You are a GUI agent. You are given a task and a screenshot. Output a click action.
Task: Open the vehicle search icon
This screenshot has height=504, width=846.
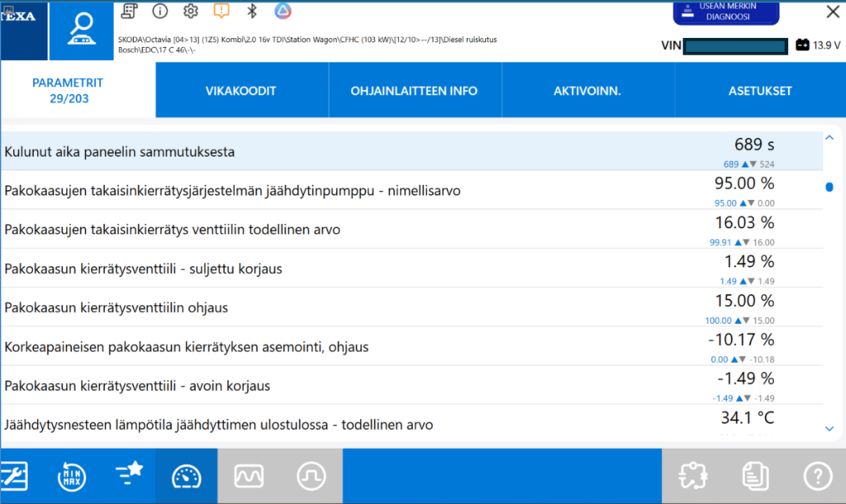(82, 31)
